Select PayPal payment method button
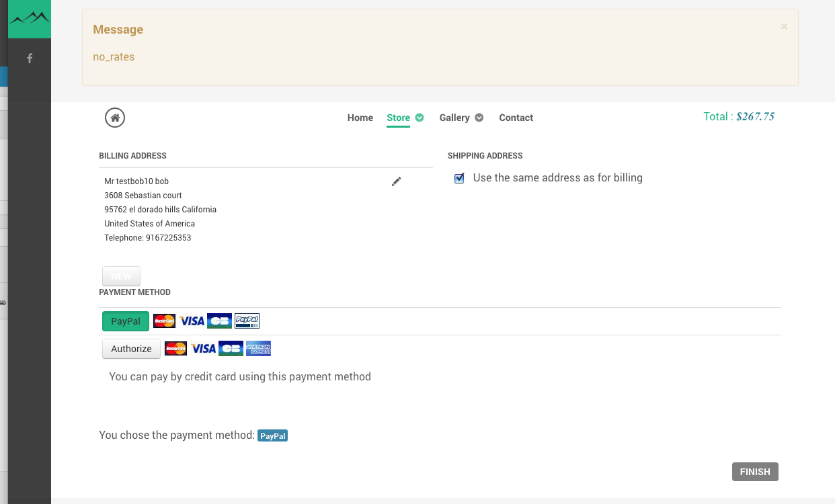This screenshot has height=504, width=835. [126, 321]
